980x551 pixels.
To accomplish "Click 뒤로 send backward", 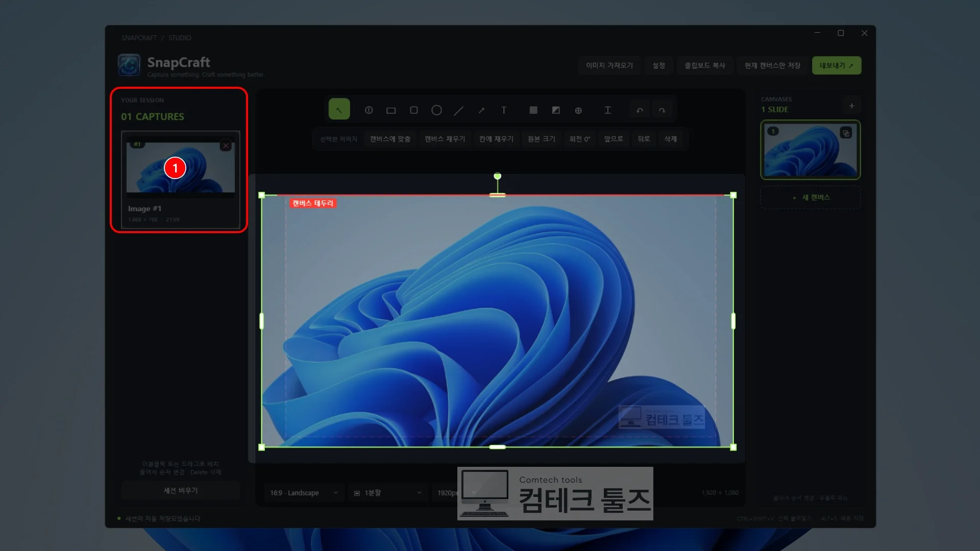I will 643,139.
